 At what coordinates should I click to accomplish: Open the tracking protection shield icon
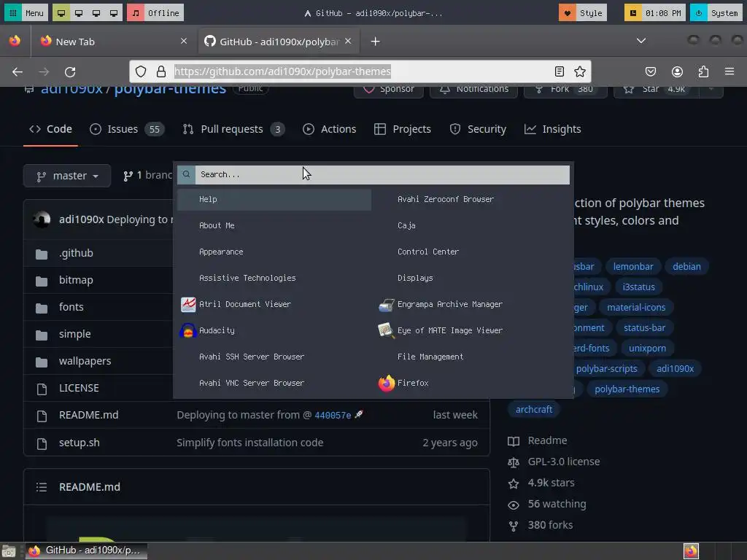coord(141,71)
